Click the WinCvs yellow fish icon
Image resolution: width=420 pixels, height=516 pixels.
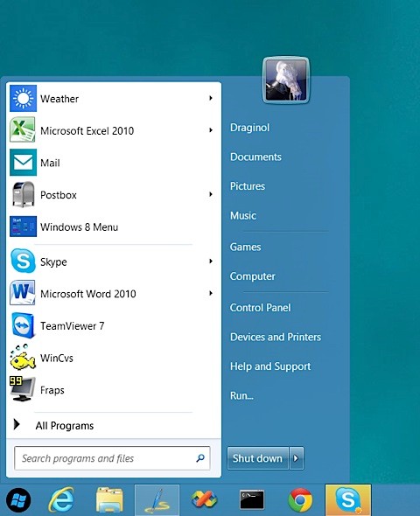(23, 358)
